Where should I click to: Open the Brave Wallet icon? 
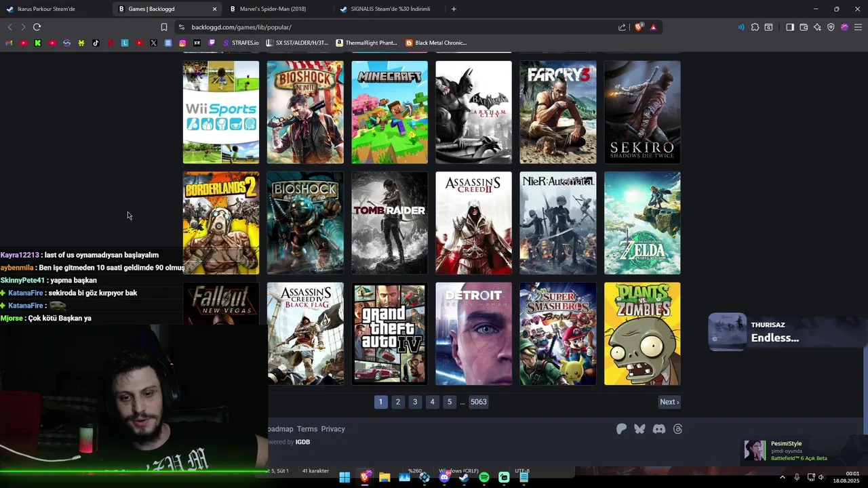coord(804,27)
